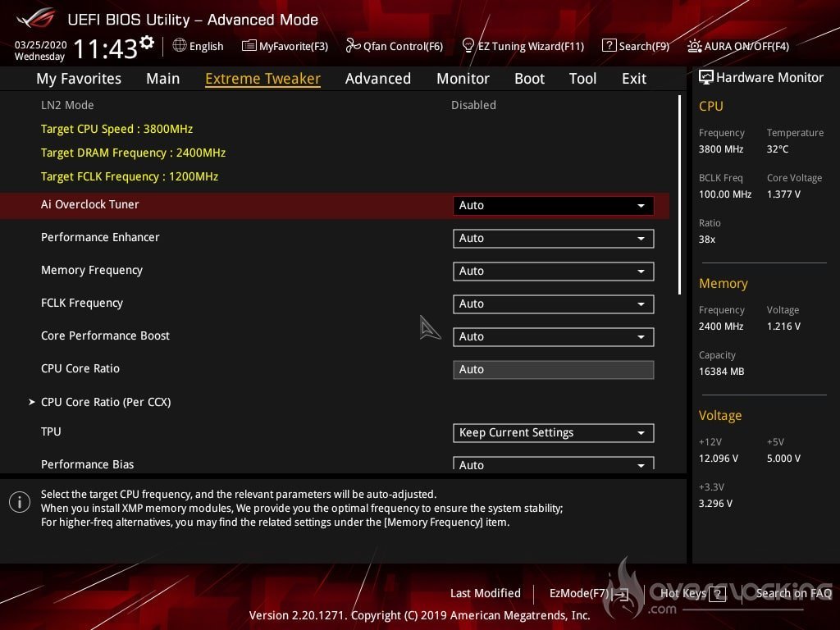Click +12V reading 12.096 V
The image size is (840, 630).
719,458
